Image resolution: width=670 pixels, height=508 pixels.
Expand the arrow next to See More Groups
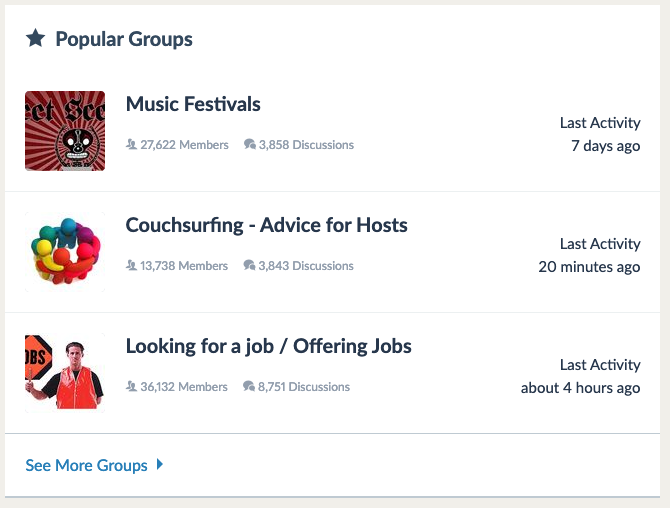(x=160, y=464)
